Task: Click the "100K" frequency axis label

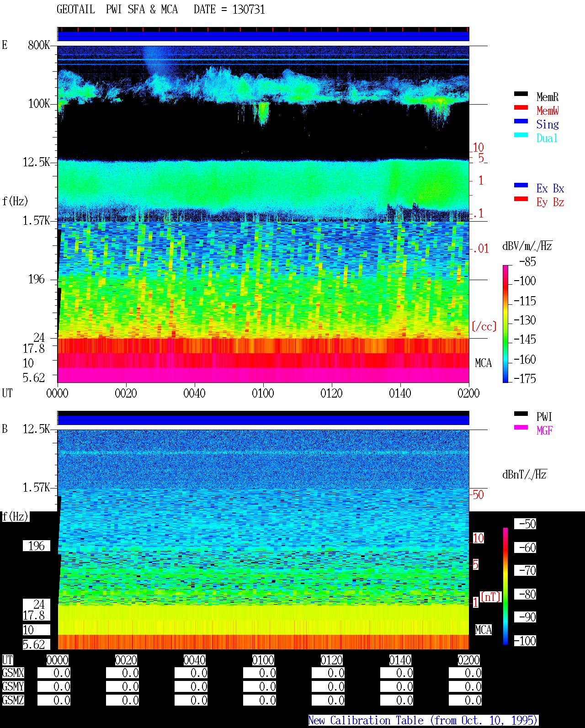Action: tap(39, 104)
